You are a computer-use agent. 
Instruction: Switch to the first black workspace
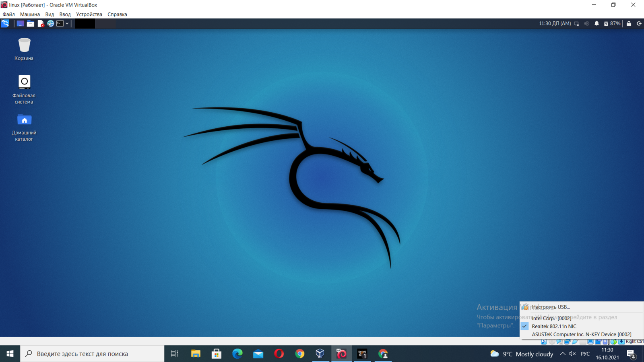coord(85,23)
